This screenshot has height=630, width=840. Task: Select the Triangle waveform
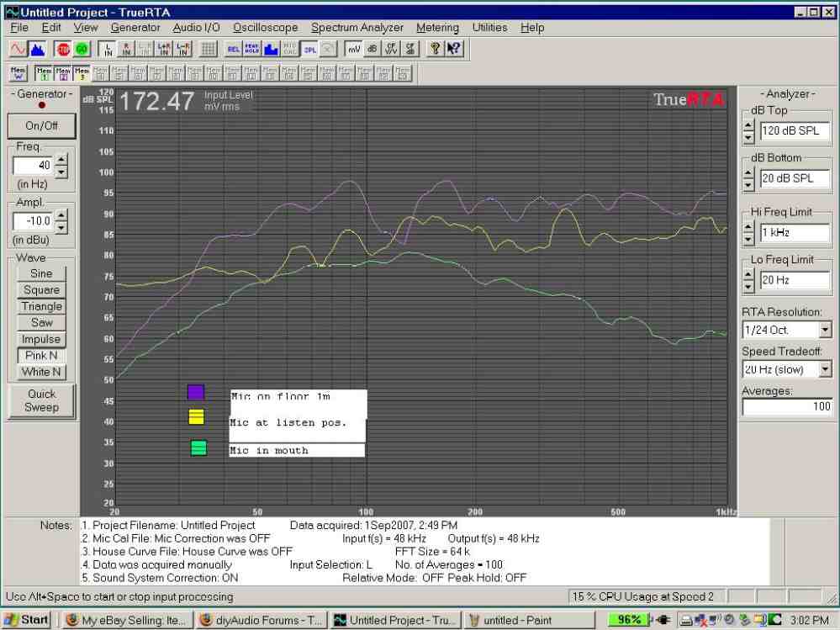pyautogui.click(x=41, y=306)
